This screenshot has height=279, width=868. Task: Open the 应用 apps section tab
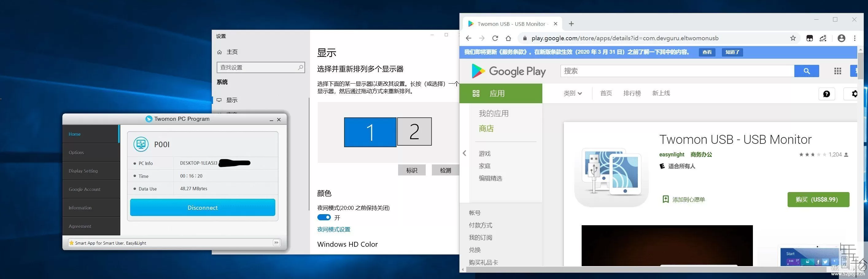coord(501,93)
